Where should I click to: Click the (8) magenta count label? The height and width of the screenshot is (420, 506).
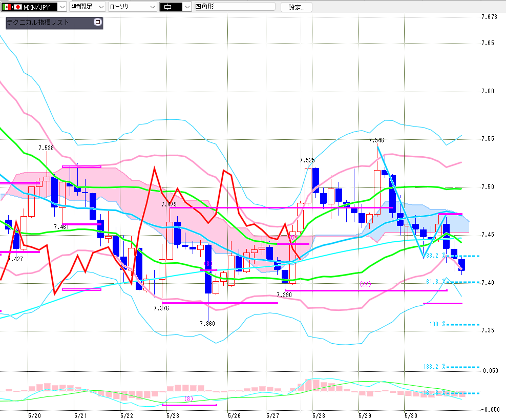(188, 398)
